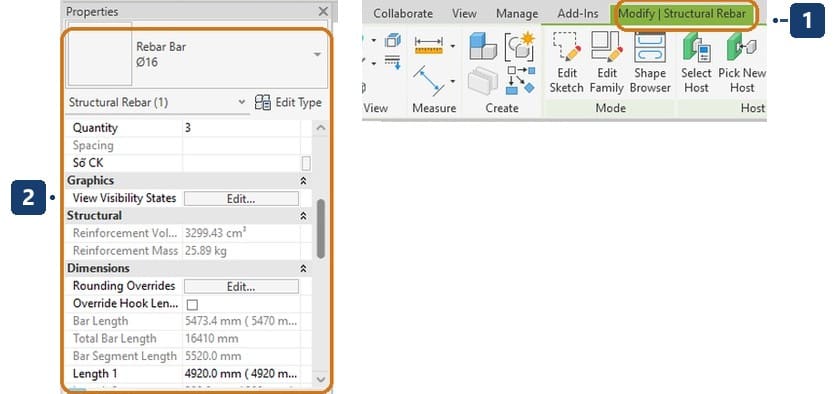The height and width of the screenshot is (394, 837).
Task: Click the Linework icon with blue arrow
Action: 392,61
